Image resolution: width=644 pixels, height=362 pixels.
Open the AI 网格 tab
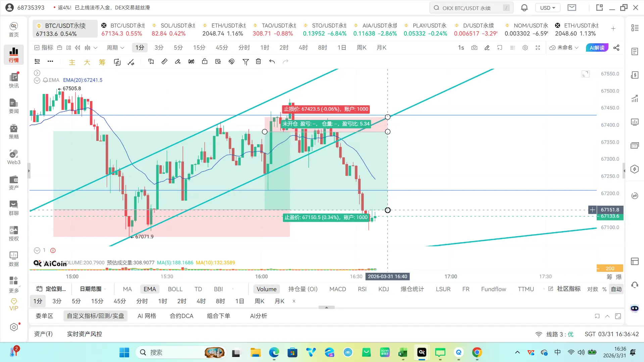(x=147, y=316)
